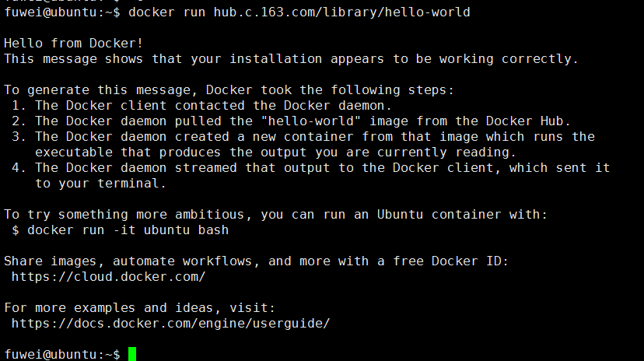The image size is (644, 361).
Task: Click step 2 about pulling the hello-world image
Action: point(291,121)
